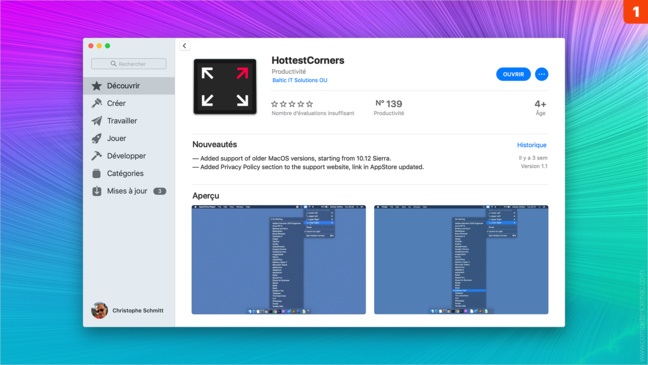Screen dimensions: 648x365
Task: Open the Baltic IT Solutions OU developer link
Action: (300, 80)
